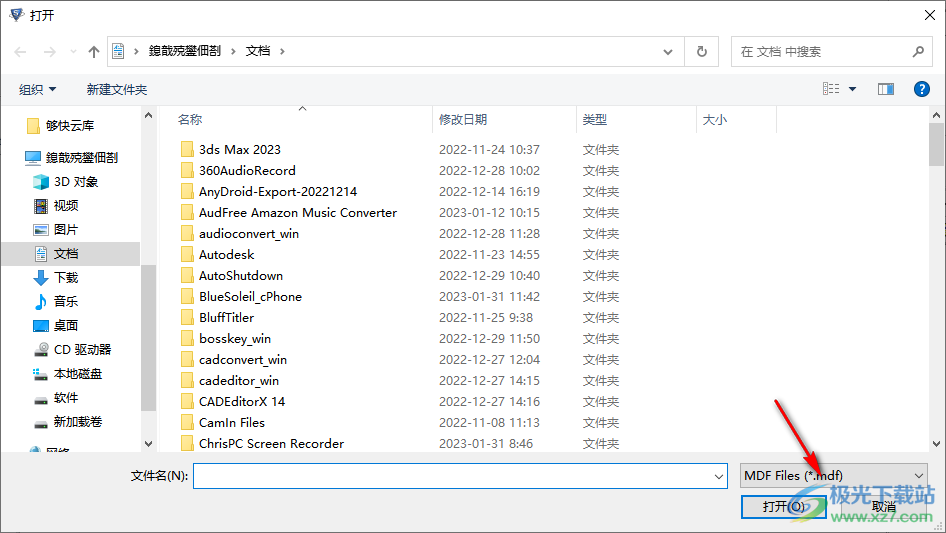The height and width of the screenshot is (533, 946).
Task: Click file list scrollbar down arrow
Action: point(936,444)
